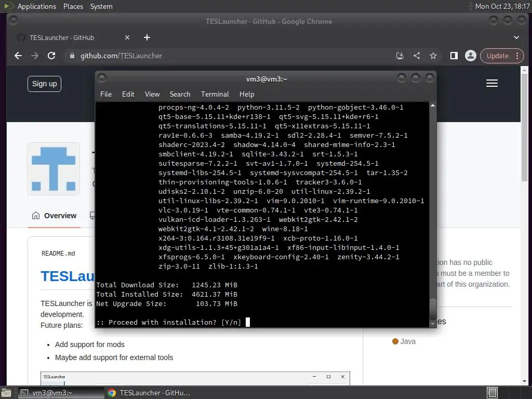Click 'Net Upgrade Size' line in terminal

(167, 303)
